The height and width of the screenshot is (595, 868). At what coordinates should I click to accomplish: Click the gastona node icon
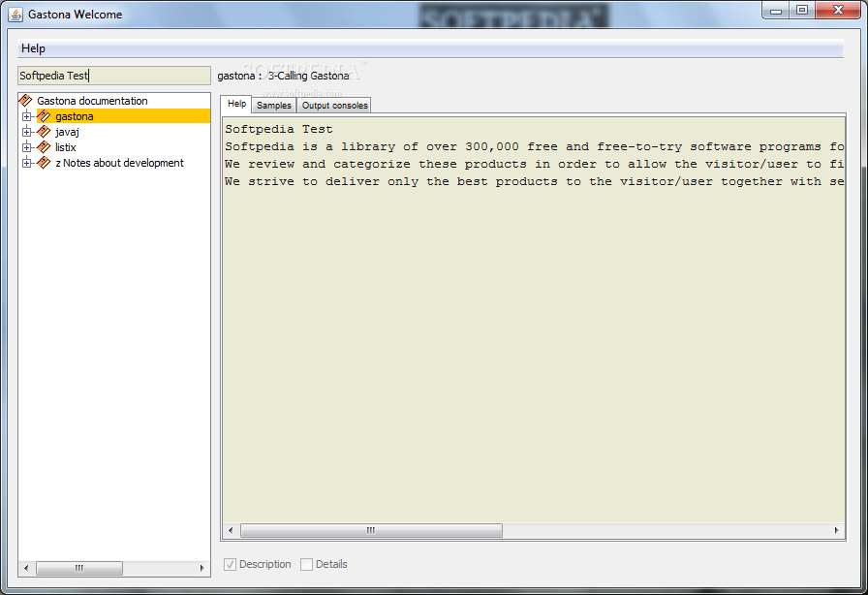[44, 116]
